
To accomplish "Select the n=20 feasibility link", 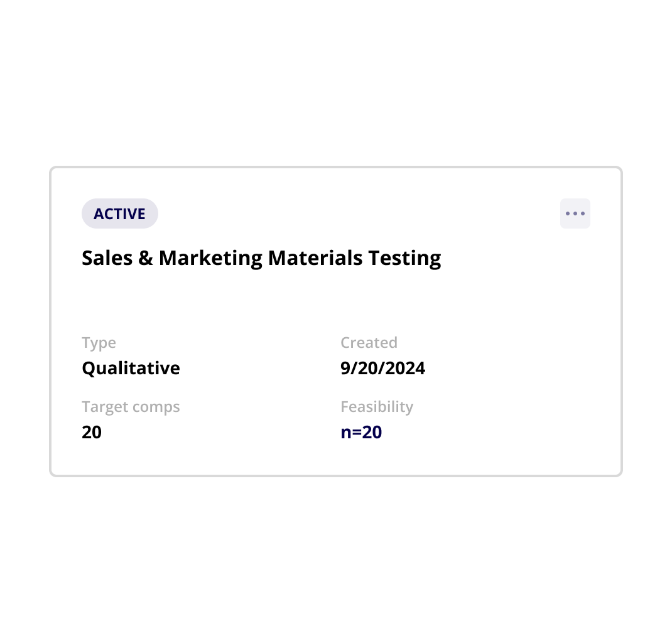I will (361, 432).
